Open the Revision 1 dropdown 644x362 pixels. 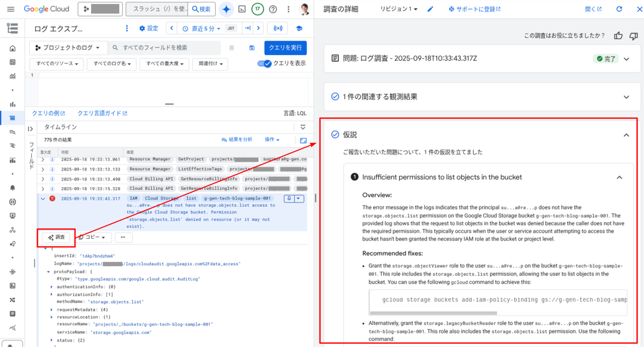click(399, 9)
